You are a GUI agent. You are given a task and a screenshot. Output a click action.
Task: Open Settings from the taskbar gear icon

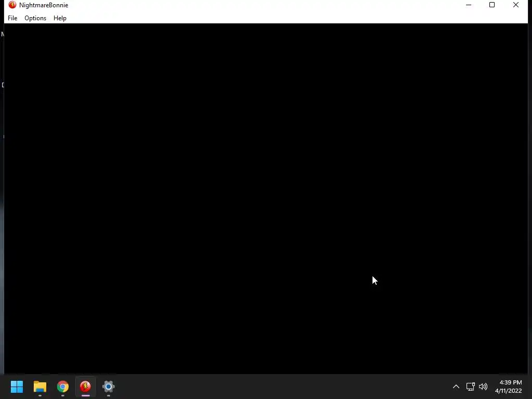[109, 387]
